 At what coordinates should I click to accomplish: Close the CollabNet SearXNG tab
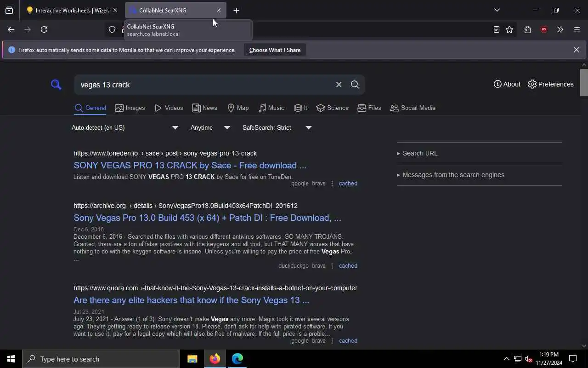[x=219, y=10]
